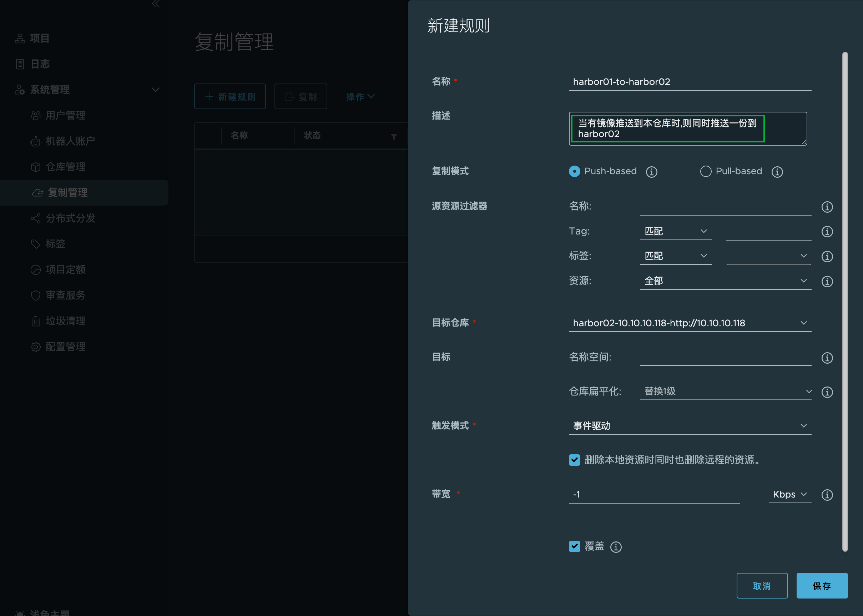Click the rule 名称 input field
863x616 pixels.
[690, 82]
